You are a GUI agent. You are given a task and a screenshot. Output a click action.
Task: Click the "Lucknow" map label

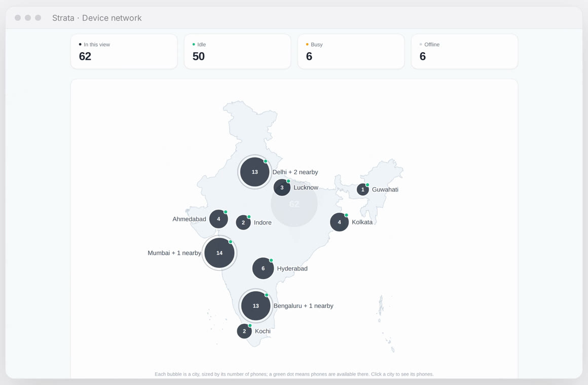pyautogui.click(x=306, y=187)
